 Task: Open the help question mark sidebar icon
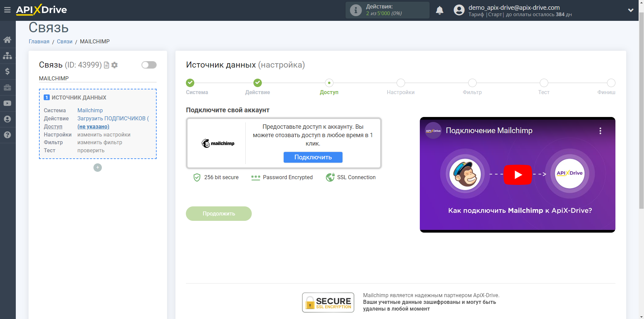(7, 135)
